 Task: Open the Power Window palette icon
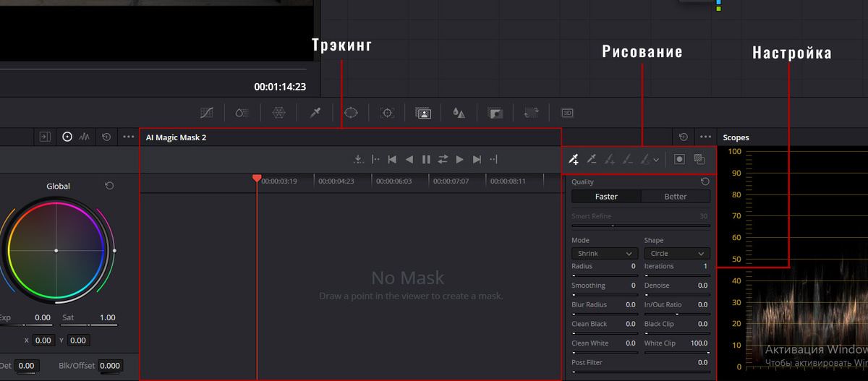351,113
